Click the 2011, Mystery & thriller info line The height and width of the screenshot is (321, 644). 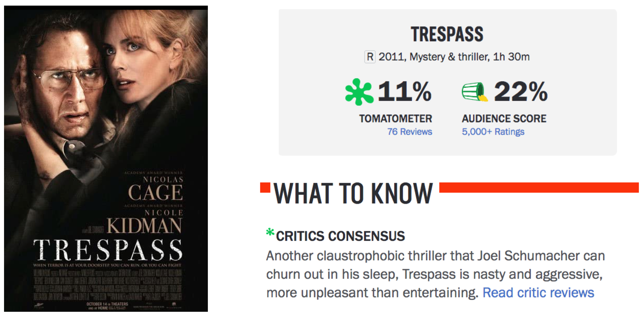454,57
